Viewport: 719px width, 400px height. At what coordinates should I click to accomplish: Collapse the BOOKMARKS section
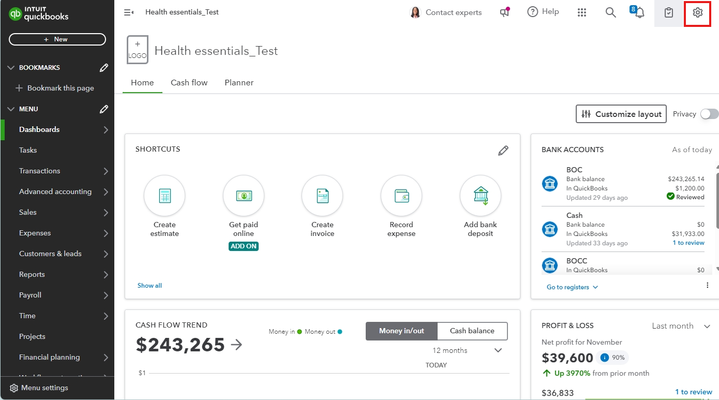pos(11,67)
